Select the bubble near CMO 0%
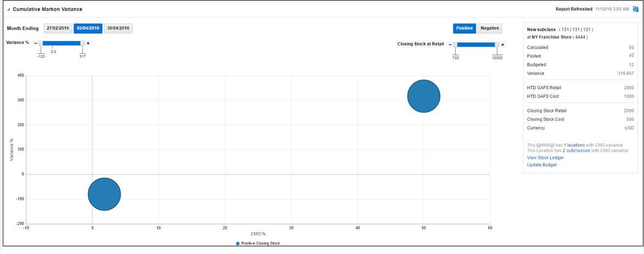 click(x=104, y=194)
